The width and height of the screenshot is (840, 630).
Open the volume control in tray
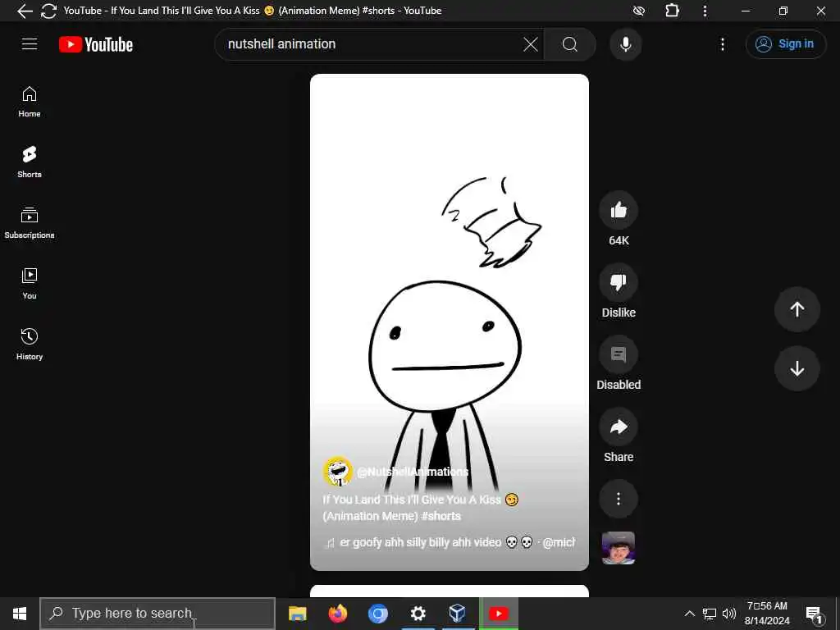click(729, 614)
